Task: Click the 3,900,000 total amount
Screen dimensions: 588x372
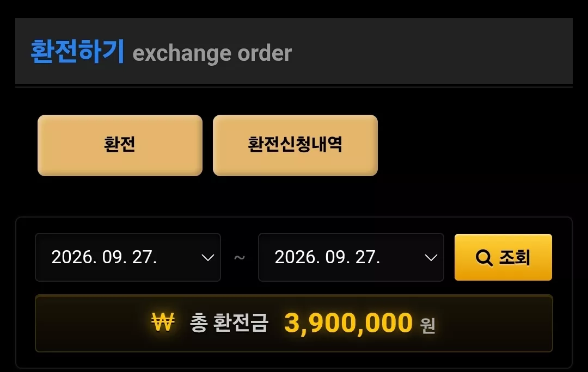Action: click(348, 323)
